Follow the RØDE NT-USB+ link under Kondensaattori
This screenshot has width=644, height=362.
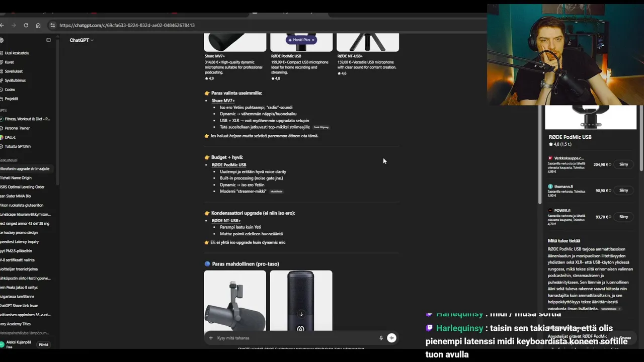pos(226,221)
